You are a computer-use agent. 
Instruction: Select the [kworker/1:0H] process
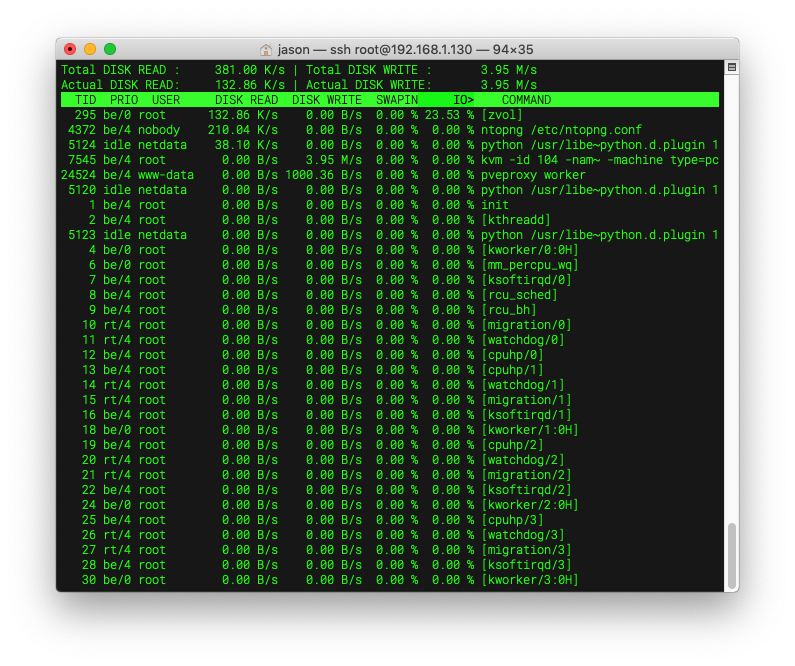click(530, 430)
